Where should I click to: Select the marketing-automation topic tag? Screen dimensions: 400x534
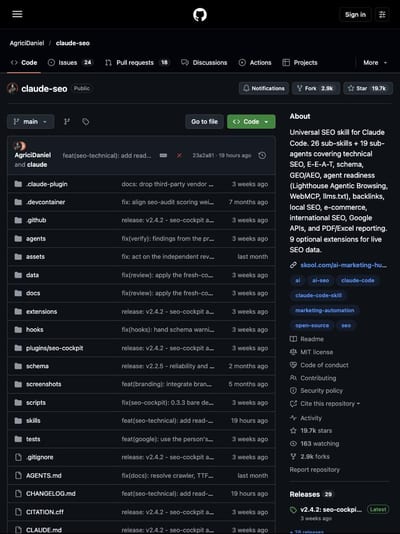pos(324,311)
